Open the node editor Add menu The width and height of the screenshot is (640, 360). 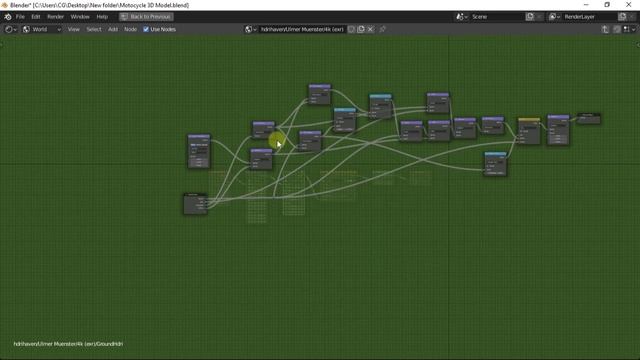click(x=113, y=29)
